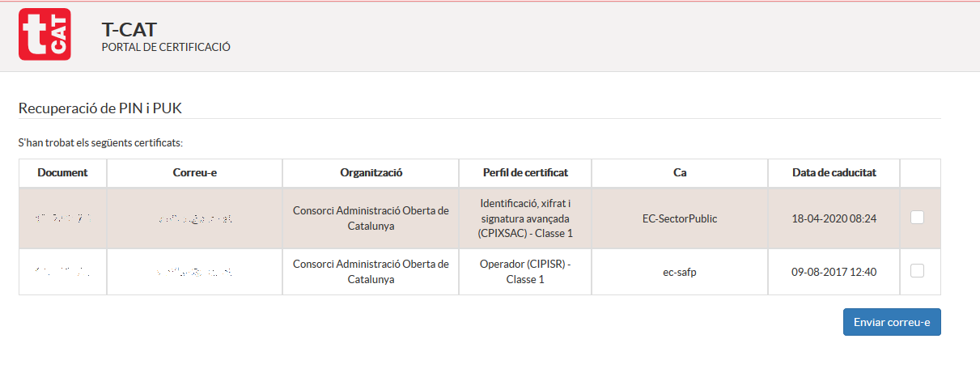Select the ec-safp CA cell
This screenshot has width=980, height=377.
(x=680, y=272)
